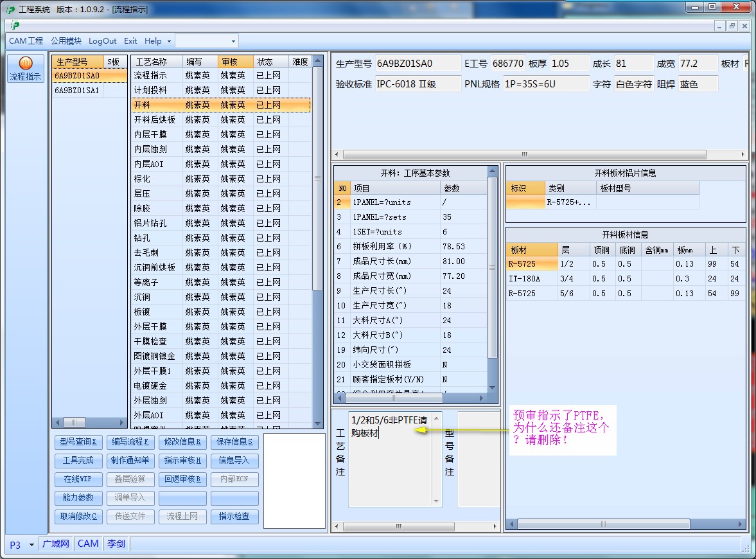Select the 计划投料 process row

coord(221,90)
